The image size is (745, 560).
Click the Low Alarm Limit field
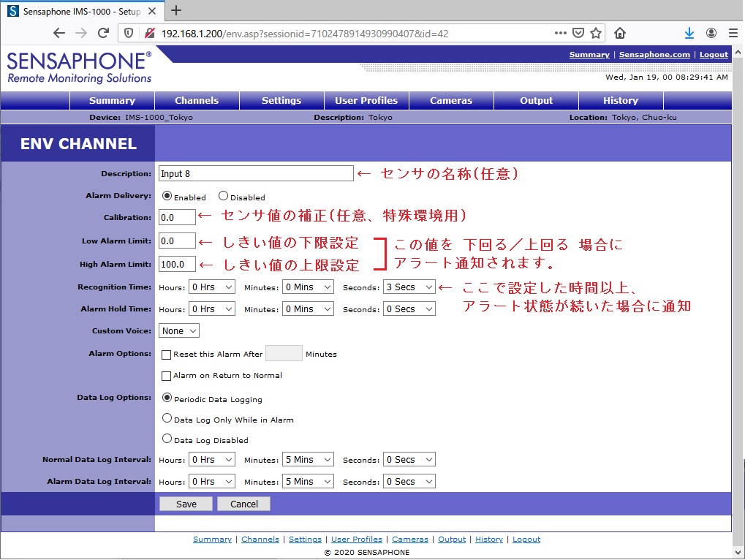177,241
